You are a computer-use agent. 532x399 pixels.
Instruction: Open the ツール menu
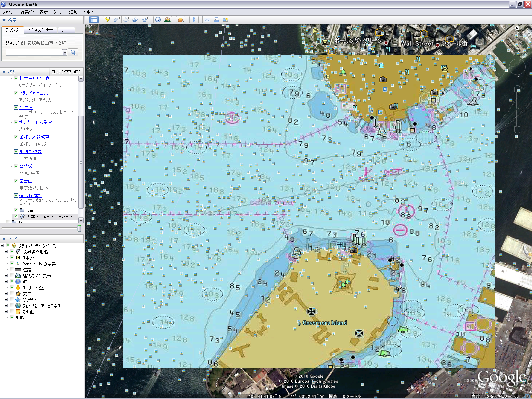tap(58, 12)
